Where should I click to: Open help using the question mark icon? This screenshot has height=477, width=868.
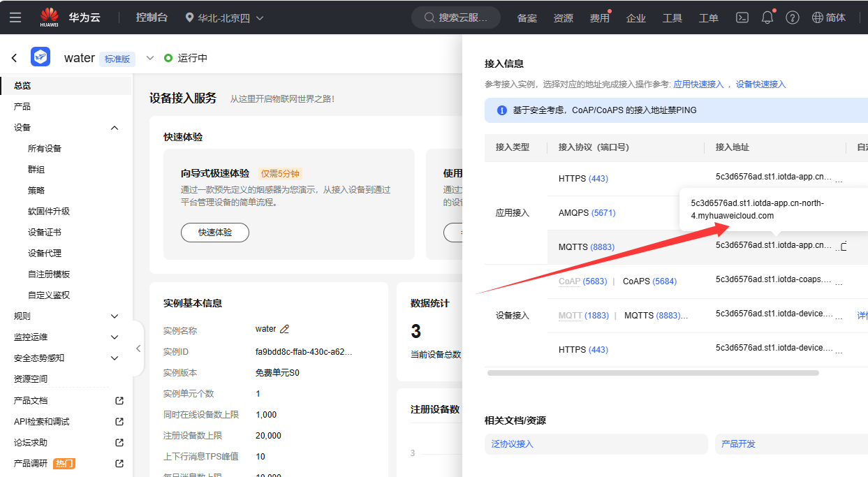point(792,17)
